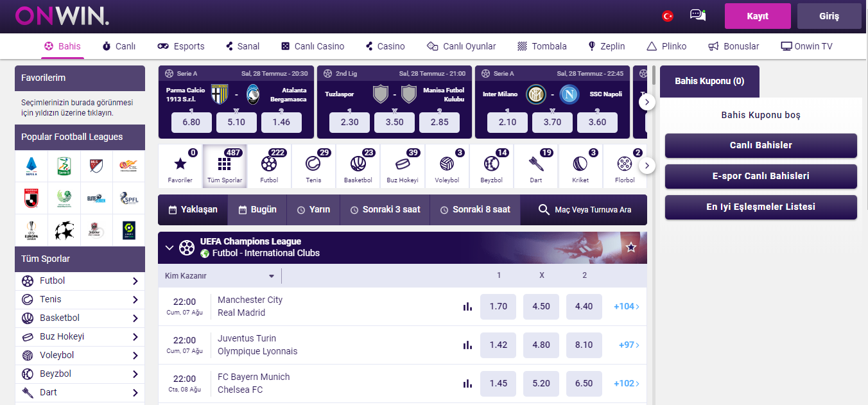The height and width of the screenshot is (405, 868).
Task: Favorite the UEFA Champions League star
Action: 631,247
